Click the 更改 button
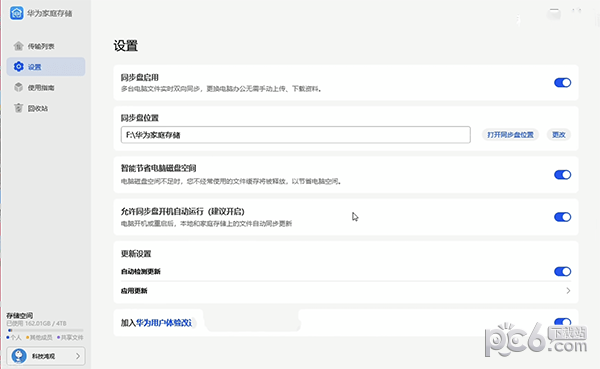 559,135
